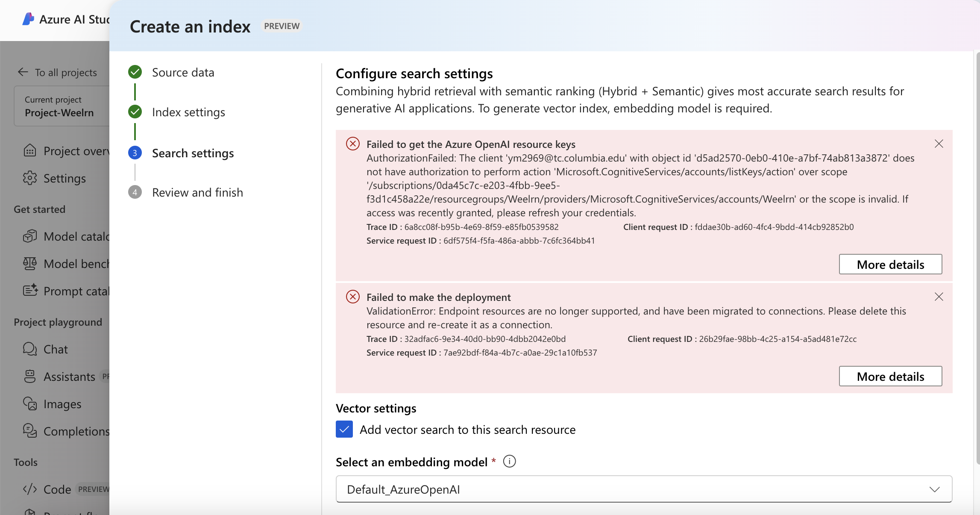The height and width of the screenshot is (515, 980).
Task: Click the Project playground section label
Action: (x=58, y=322)
